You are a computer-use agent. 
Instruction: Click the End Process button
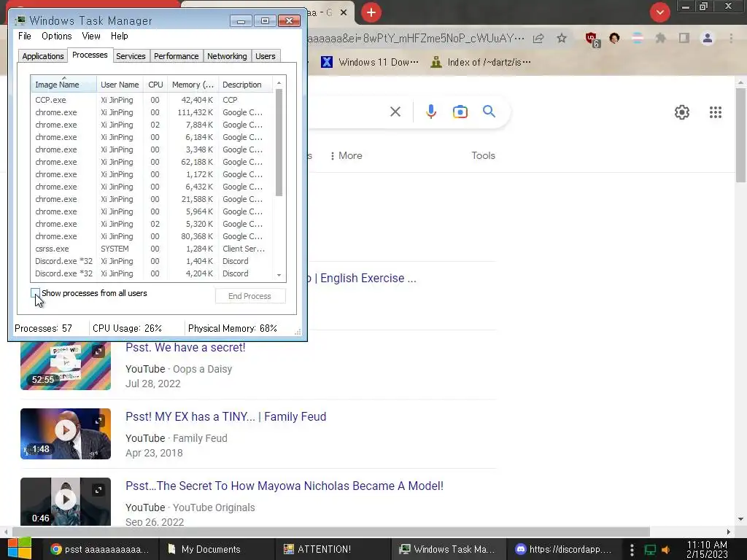250,296
